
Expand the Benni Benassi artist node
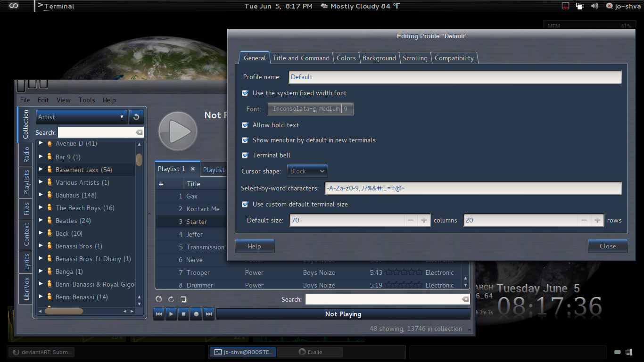pos(41,296)
